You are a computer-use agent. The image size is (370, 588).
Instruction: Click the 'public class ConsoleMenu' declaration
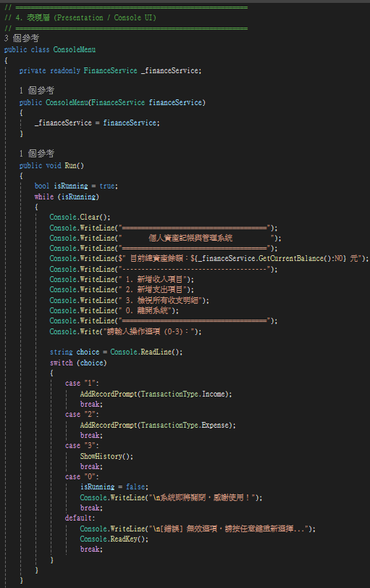tap(50, 49)
